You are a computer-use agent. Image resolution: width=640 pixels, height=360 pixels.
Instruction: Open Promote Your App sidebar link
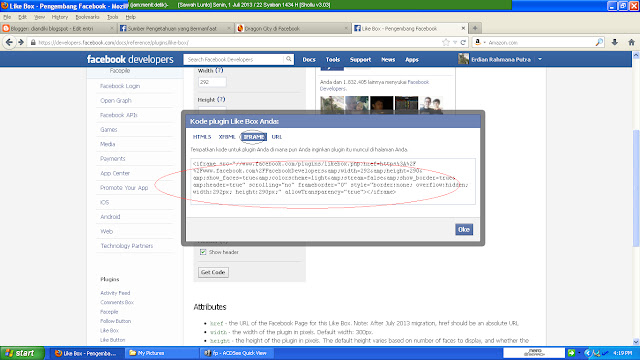[124, 188]
